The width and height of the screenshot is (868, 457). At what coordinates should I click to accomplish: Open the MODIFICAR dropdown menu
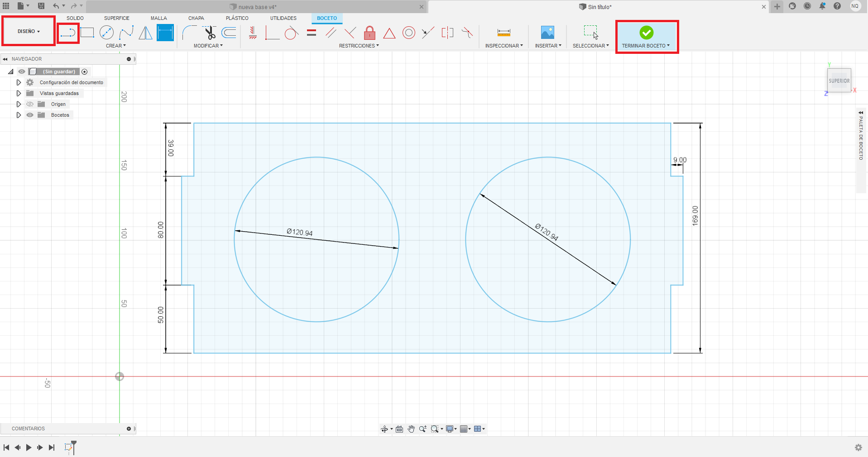[x=208, y=46]
